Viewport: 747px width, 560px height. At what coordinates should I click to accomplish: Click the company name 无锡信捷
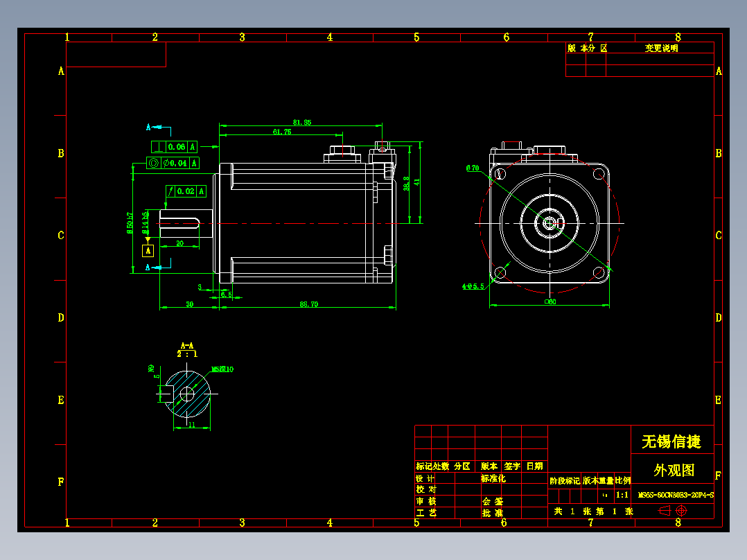click(673, 439)
